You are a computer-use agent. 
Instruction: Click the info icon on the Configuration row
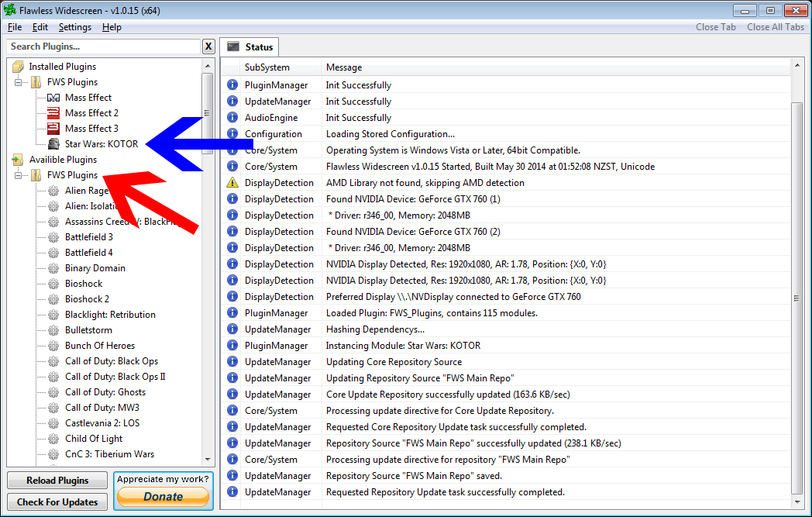coord(232,133)
